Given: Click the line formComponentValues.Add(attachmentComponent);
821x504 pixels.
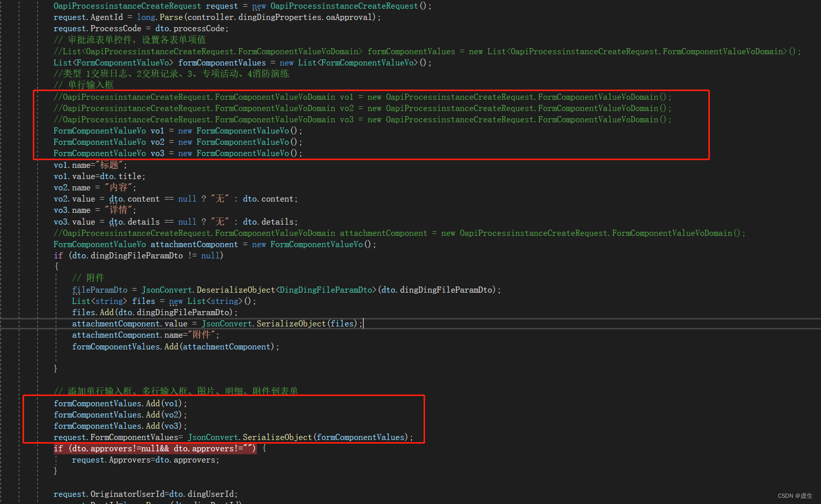Looking at the screenshot, I should [176, 347].
